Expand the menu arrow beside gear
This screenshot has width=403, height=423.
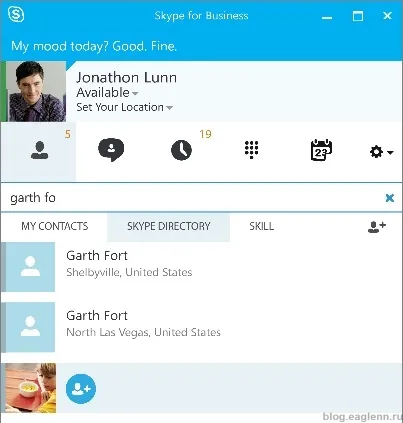click(390, 153)
